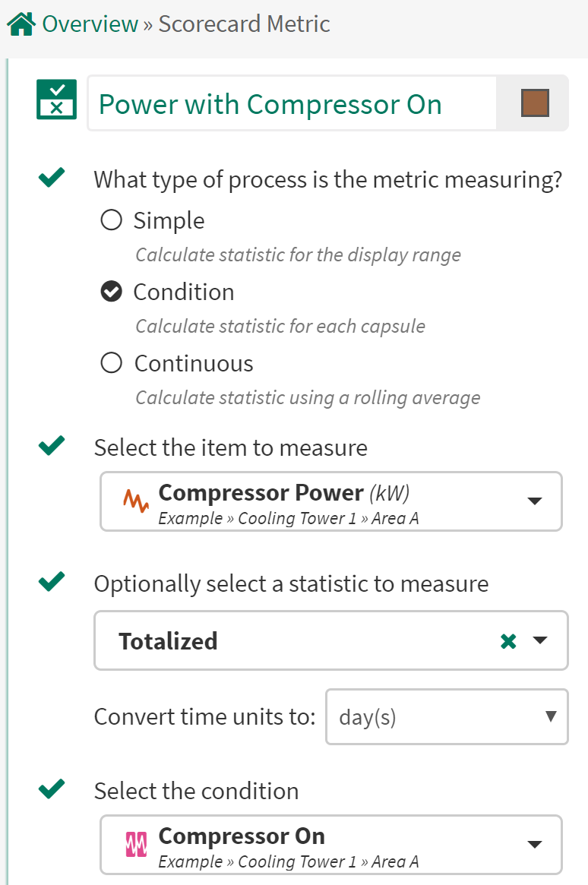The width and height of the screenshot is (588, 885).
Task: Go to Overview in the breadcrumb
Action: pos(90,24)
